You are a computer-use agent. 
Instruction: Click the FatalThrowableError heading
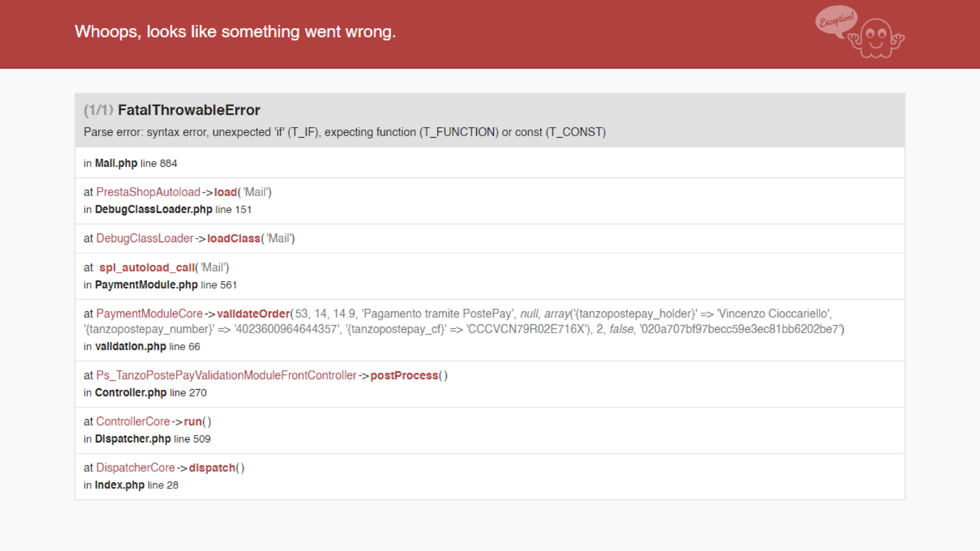coord(189,110)
